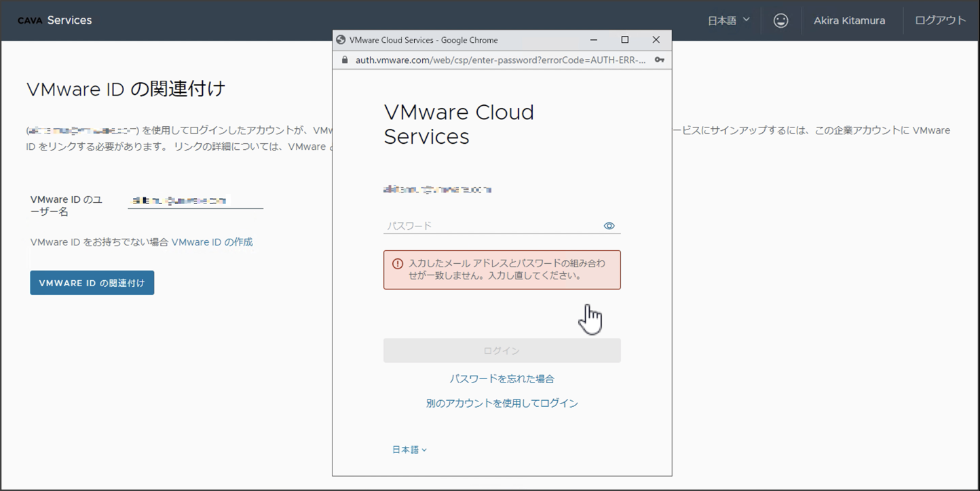
Task: Select ログアウト in the top navigation
Action: (x=940, y=20)
